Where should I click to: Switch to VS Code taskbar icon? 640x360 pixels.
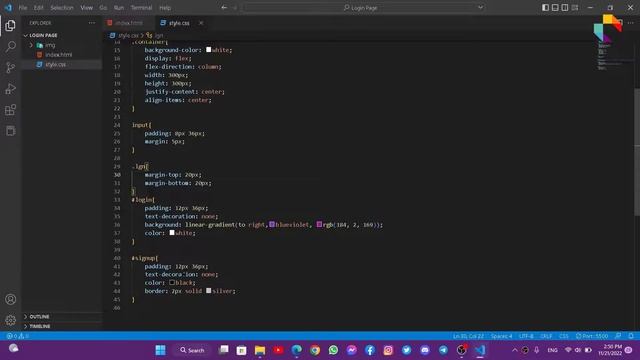tap(480, 350)
